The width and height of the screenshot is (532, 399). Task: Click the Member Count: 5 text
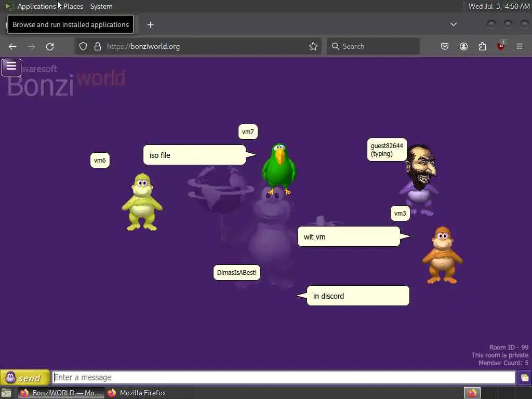point(503,363)
